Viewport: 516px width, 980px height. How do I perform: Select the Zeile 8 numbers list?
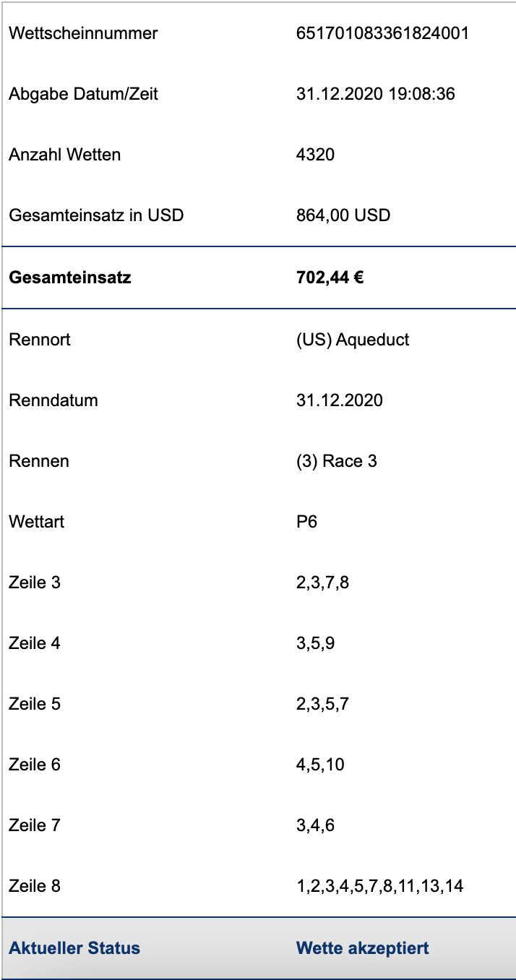click(x=380, y=885)
